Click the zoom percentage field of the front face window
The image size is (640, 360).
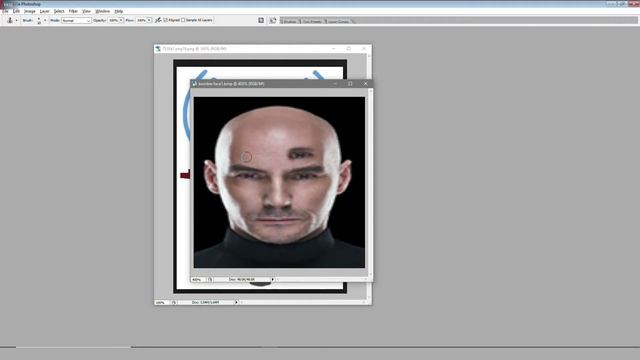[198, 280]
